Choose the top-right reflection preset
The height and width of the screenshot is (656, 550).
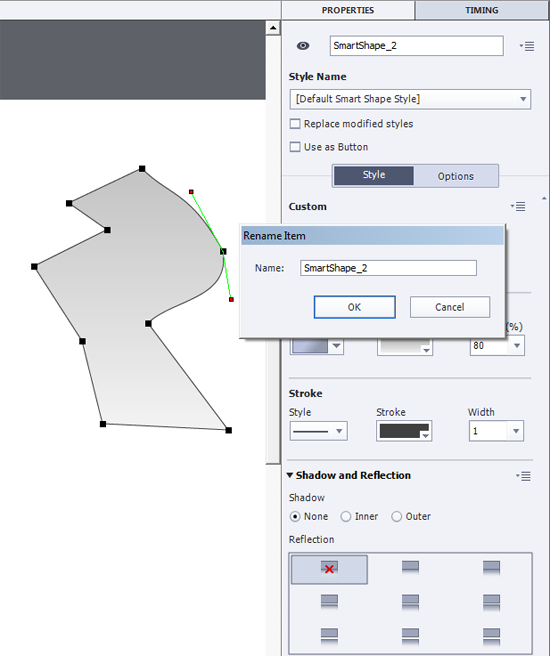[491, 568]
